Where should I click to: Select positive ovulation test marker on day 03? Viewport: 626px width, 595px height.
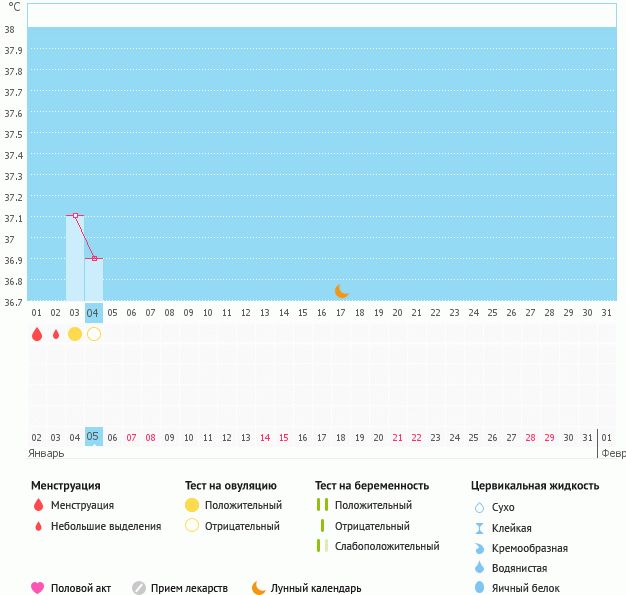click(75, 334)
